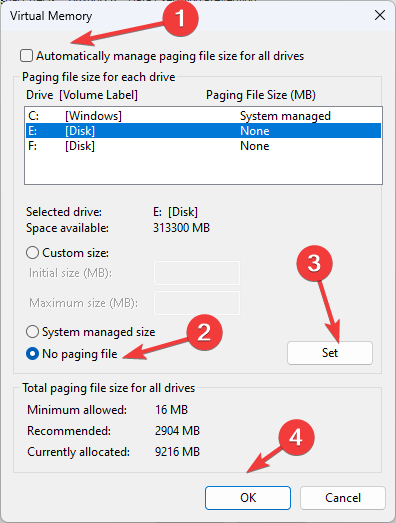
Task: Select drive C: [Windows] in the list
Action: (203, 116)
